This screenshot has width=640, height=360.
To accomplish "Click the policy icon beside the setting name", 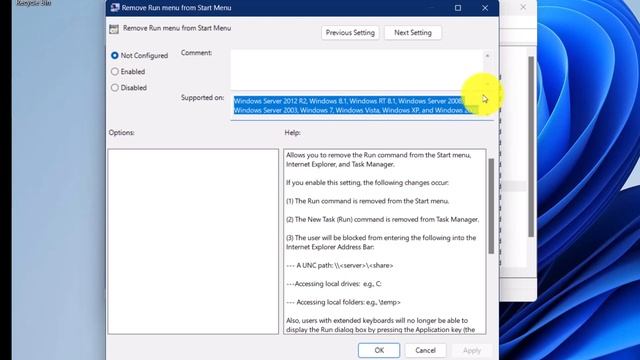I will point(114,29).
